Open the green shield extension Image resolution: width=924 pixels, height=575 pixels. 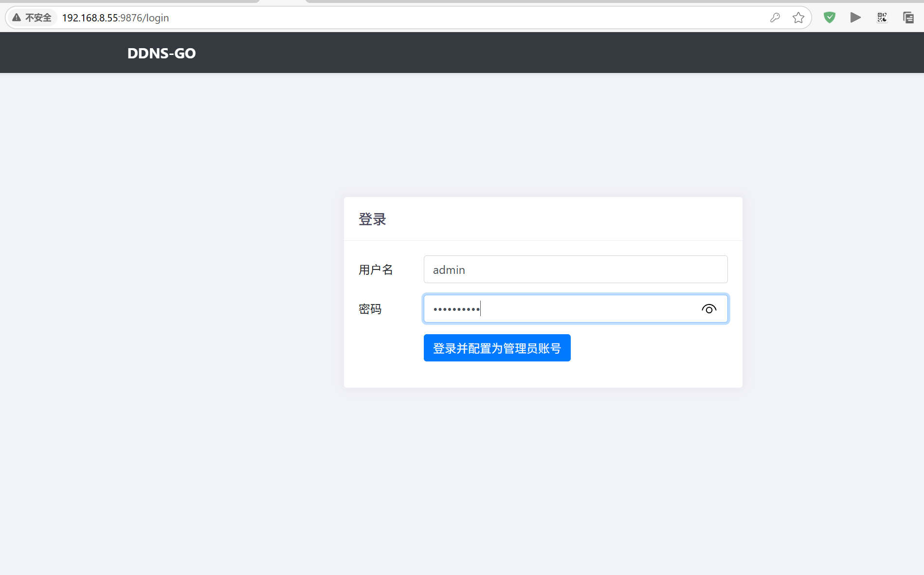coord(830,18)
